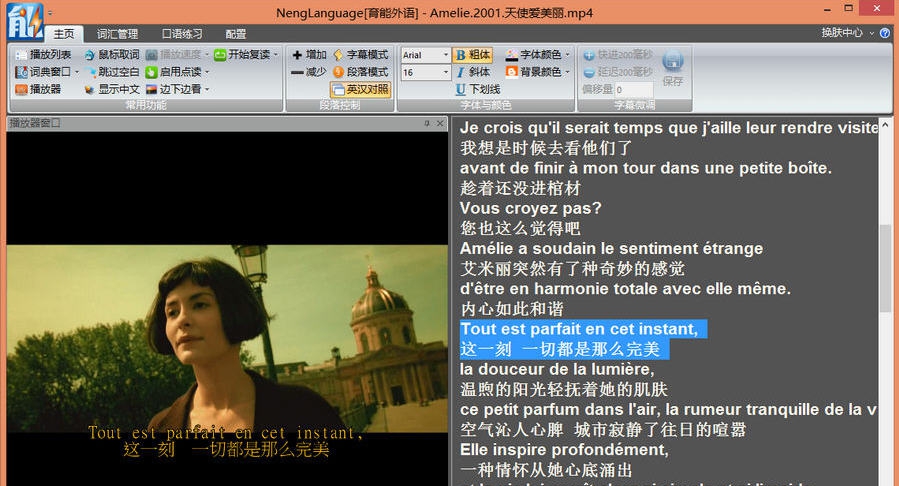The width and height of the screenshot is (899, 486).
Task: Click highlighted line "Tout est parfait en cet instant,"
Action: 579,329
